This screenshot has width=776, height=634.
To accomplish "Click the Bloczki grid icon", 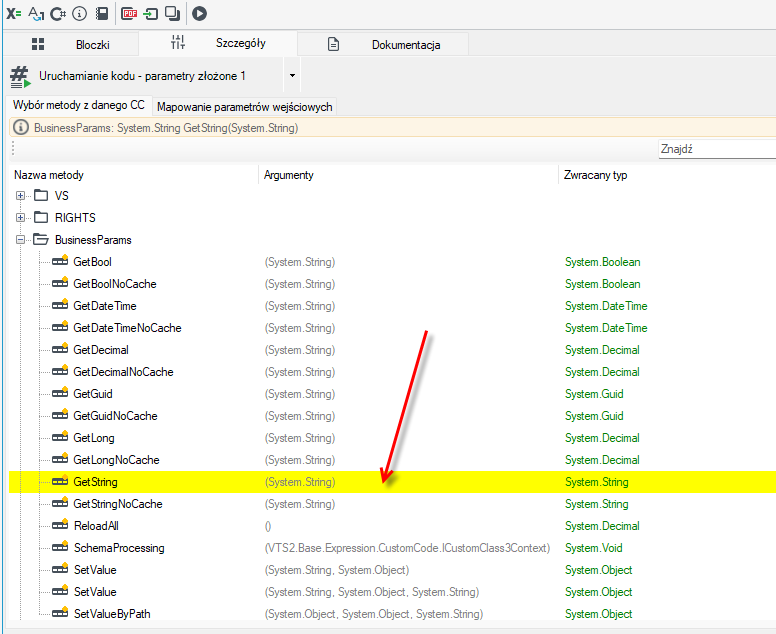I will pos(38,44).
